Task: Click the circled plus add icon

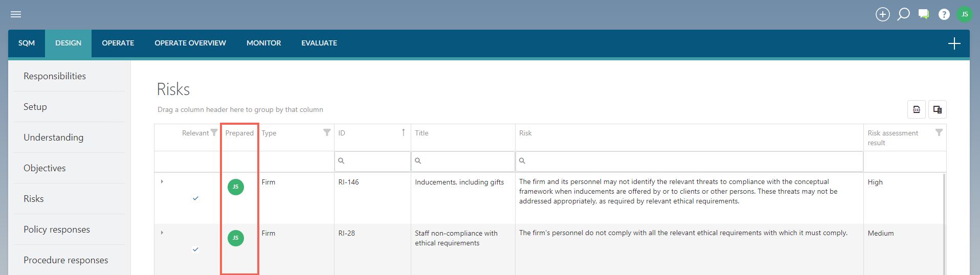Action: click(x=882, y=14)
